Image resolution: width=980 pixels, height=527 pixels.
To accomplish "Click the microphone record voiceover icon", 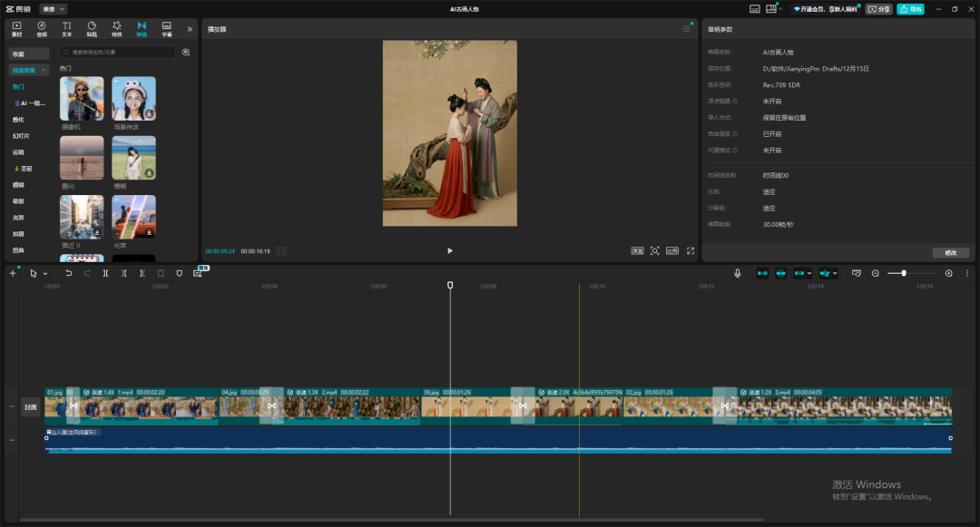I will click(737, 273).
